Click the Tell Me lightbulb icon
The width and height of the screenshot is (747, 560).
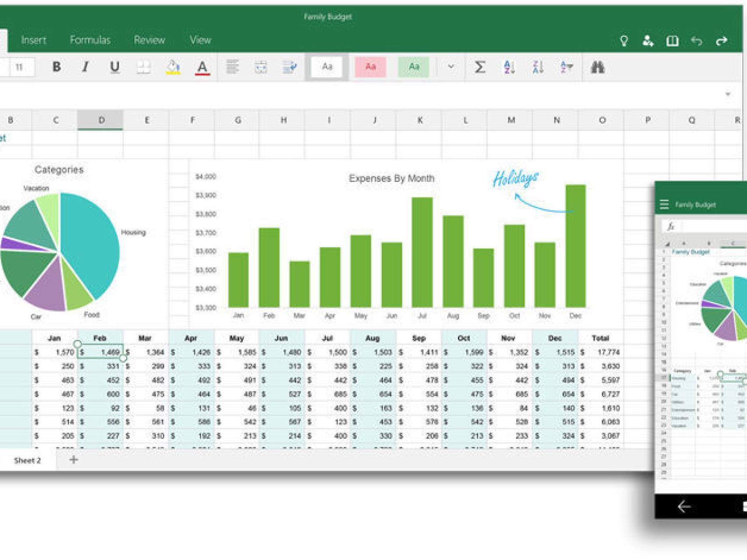pyautogui.click(x=624, y=41)
